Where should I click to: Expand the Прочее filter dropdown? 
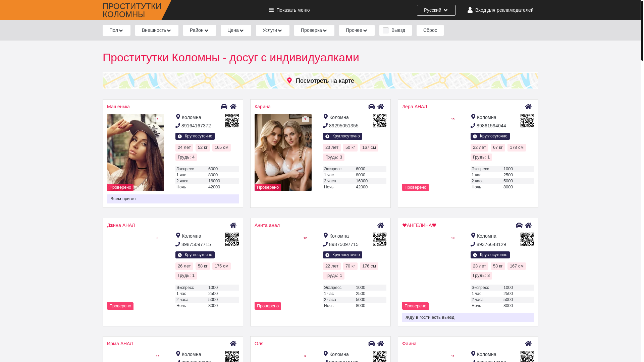[357, 30]
